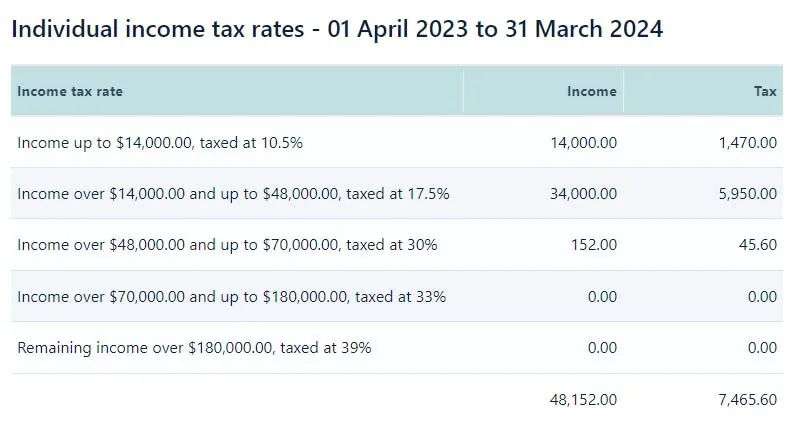Viewport: 790px width, 435px height.
Task: Select the 5,950.00 tax value
Action: pos(748,194)
